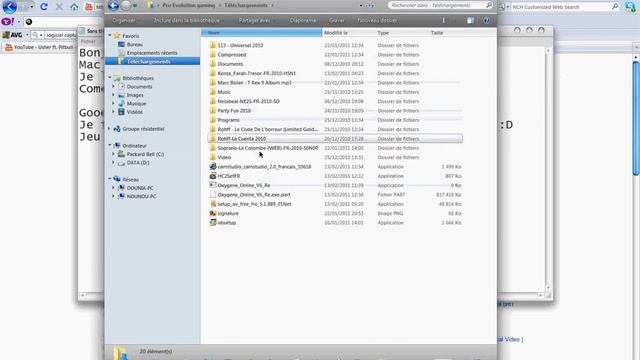Screen dimensions: 640x360
Task: Click the change view icon in Explorer toolbar
Action: click(x=444, y=20)
